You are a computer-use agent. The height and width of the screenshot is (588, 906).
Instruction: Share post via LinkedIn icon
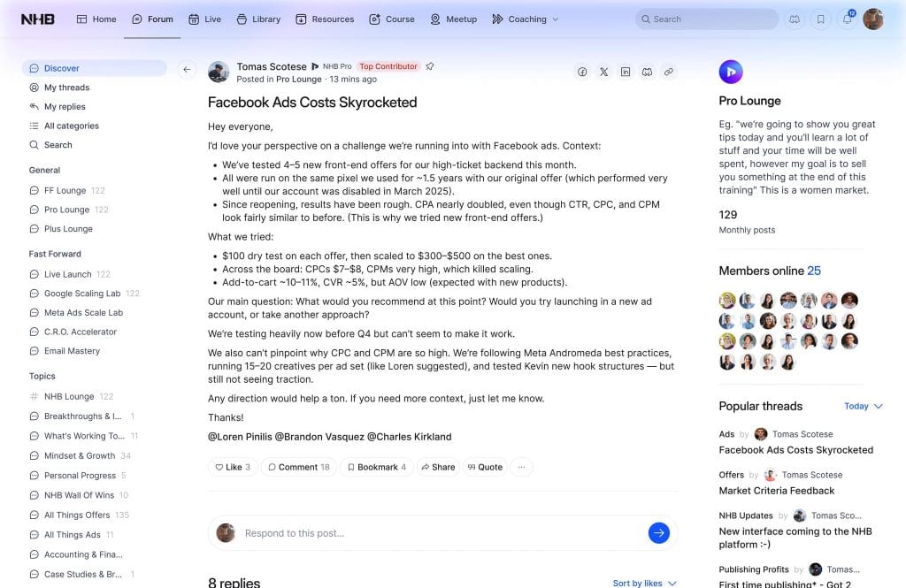(626, 72)
